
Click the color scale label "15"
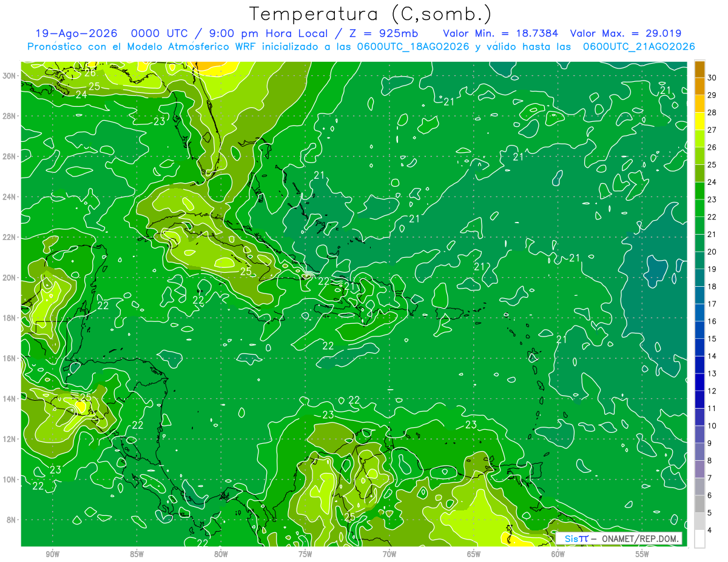coord(712,339)
